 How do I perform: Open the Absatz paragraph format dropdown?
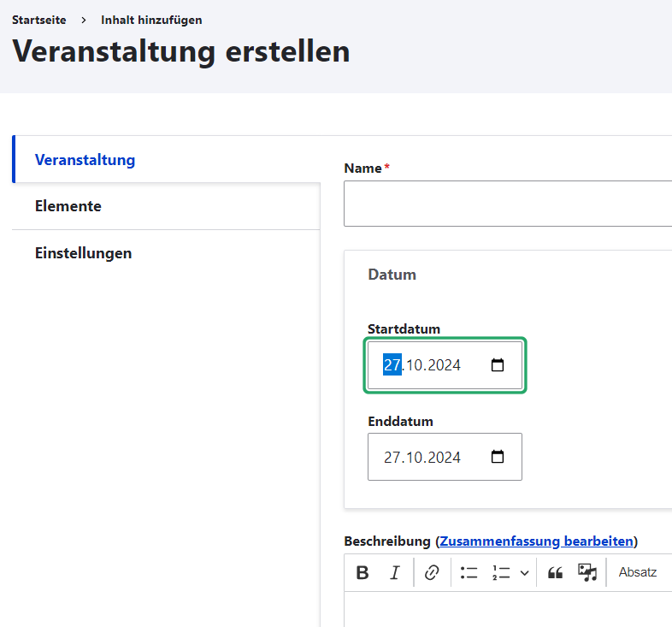pyautogui.click(x=638, y=572)
